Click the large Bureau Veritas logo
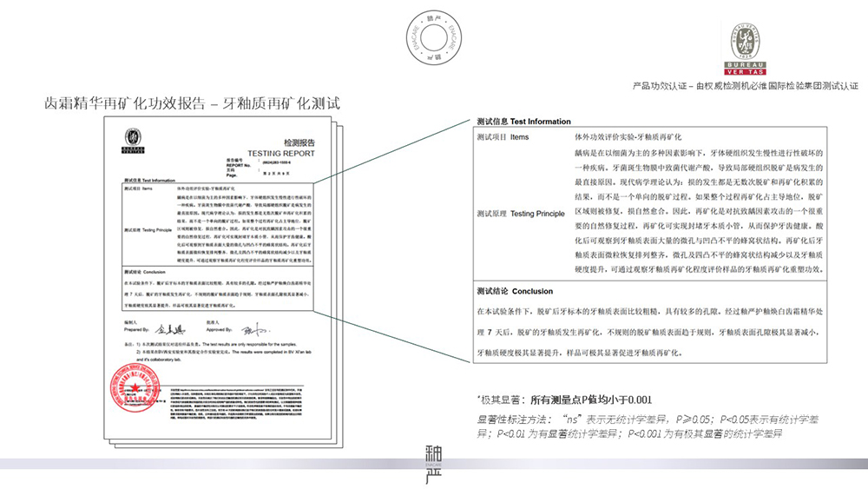This screenshot has height=489, width=868. click(745, 48)
